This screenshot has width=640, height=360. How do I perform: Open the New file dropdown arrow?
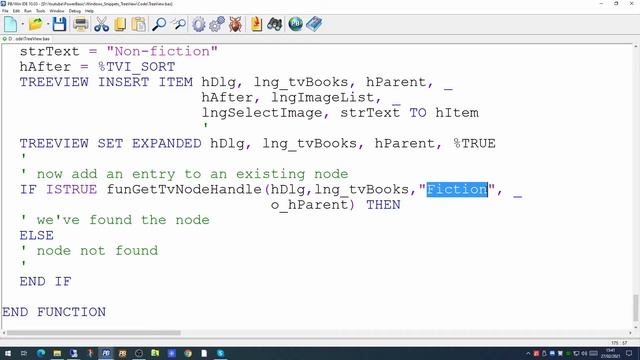click(x=22, y=24)
